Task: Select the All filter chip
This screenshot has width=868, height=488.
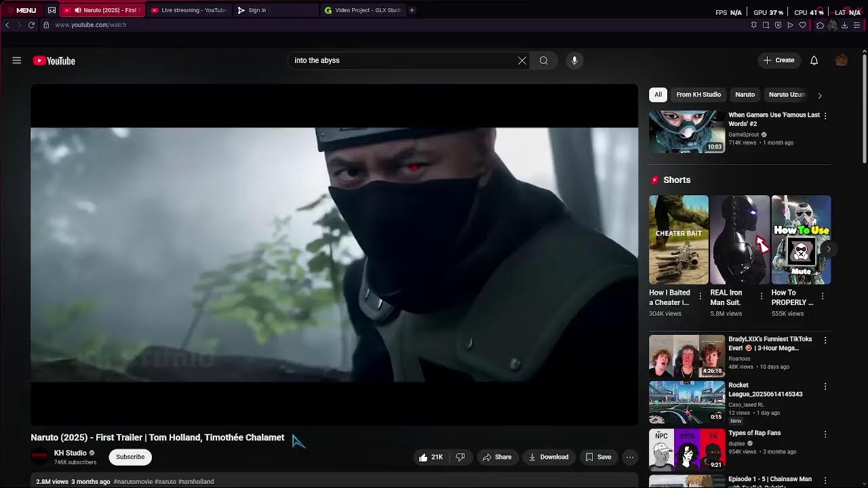Action: click(658, 95)
